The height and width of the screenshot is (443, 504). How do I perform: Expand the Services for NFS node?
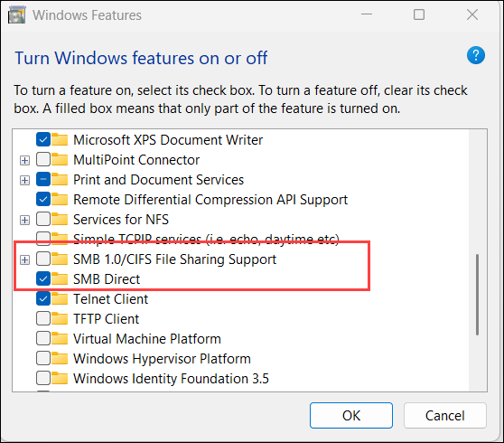click(x=24, y=220)
